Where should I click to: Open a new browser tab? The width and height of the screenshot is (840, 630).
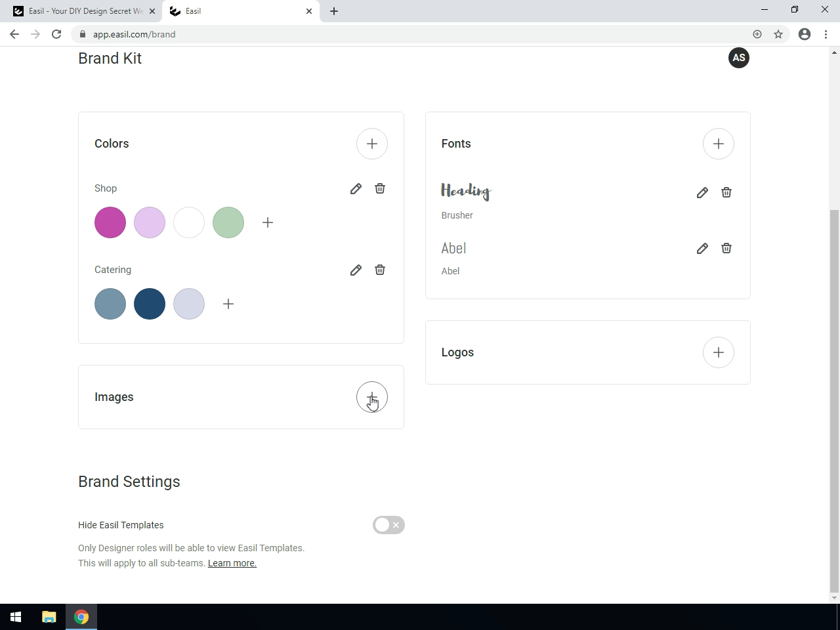334,11
